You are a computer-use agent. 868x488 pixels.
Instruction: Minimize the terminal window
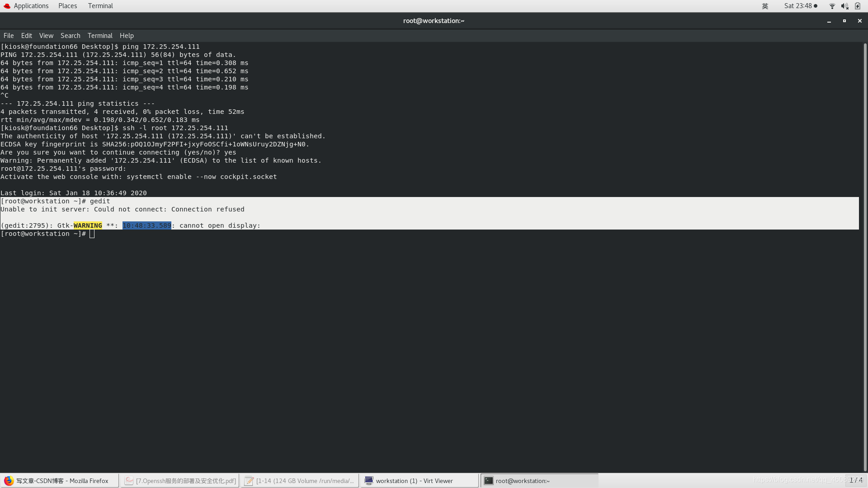pyautogui.click(x=829, y=21)
